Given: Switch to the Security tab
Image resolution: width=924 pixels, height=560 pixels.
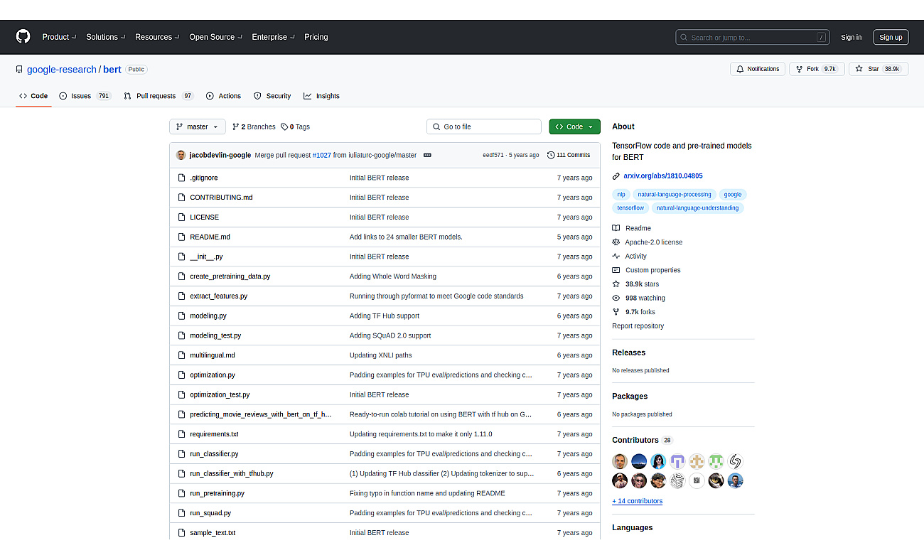Looking at the screenshot, I should 272,96.
